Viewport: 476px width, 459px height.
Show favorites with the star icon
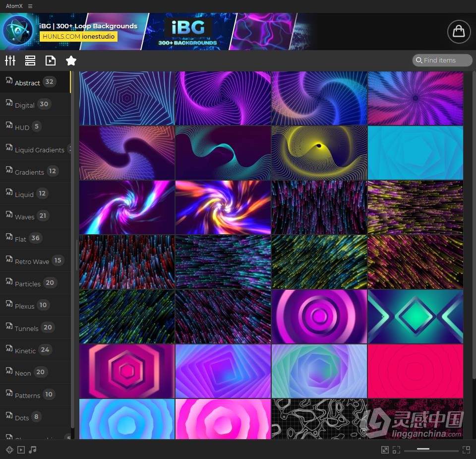71,61
